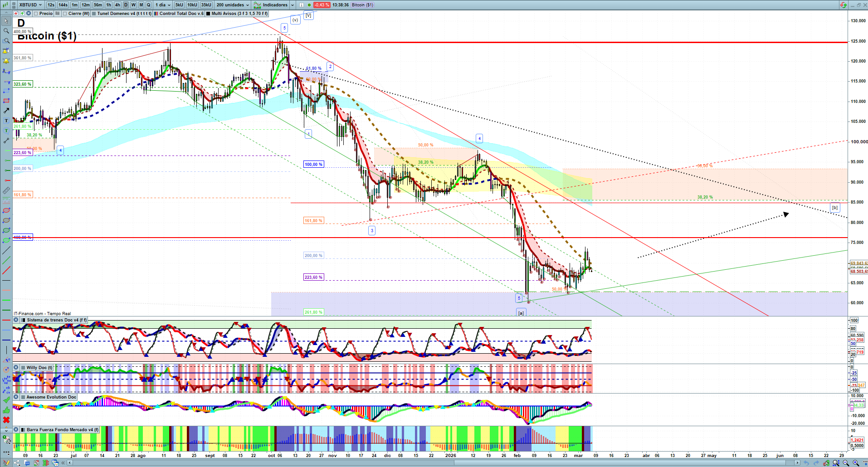Select the black diagonal line tool

(6, 250)
